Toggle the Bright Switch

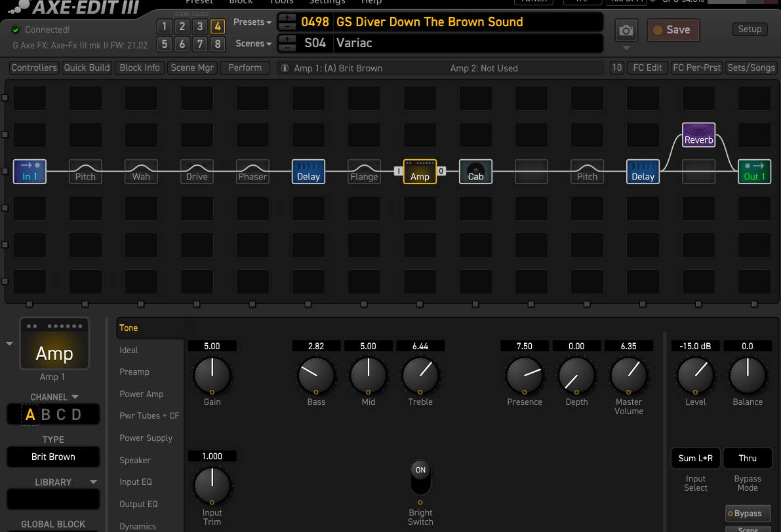(420, 477)
